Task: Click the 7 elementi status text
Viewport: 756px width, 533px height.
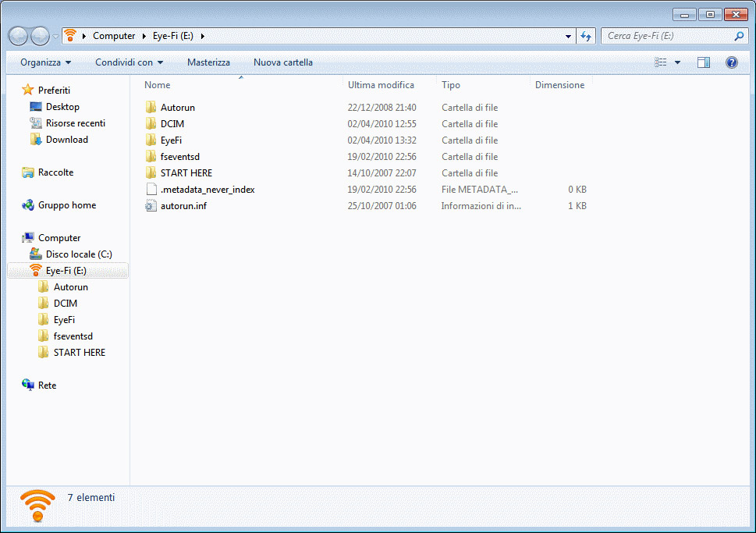Action: (91, 497)
